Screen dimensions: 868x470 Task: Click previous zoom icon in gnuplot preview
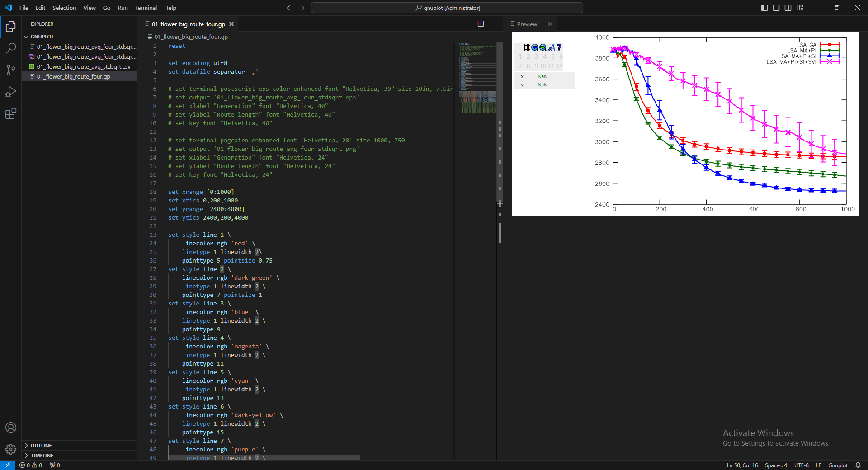pyautogui.click(x=535, y=47)
